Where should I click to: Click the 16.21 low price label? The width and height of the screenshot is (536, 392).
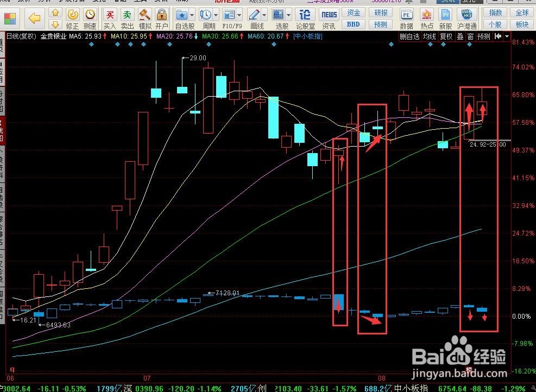pyautogui.click(x=28, y=320)
